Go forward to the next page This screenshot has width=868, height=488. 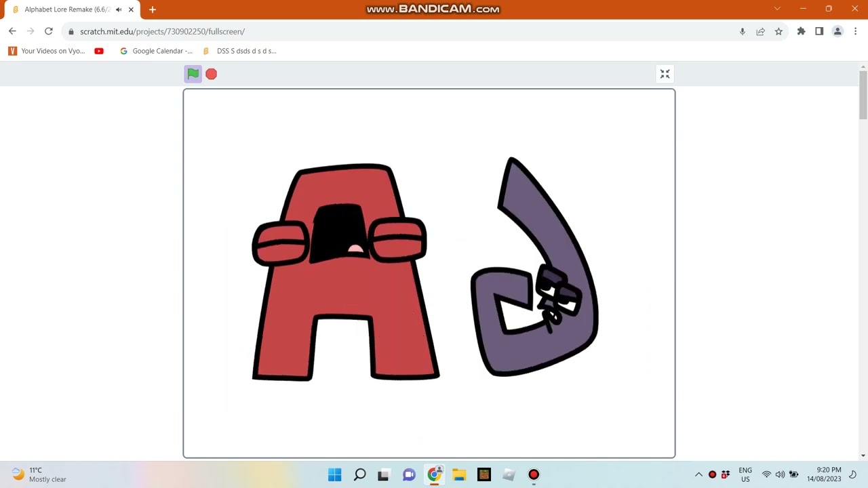point(31,31)
